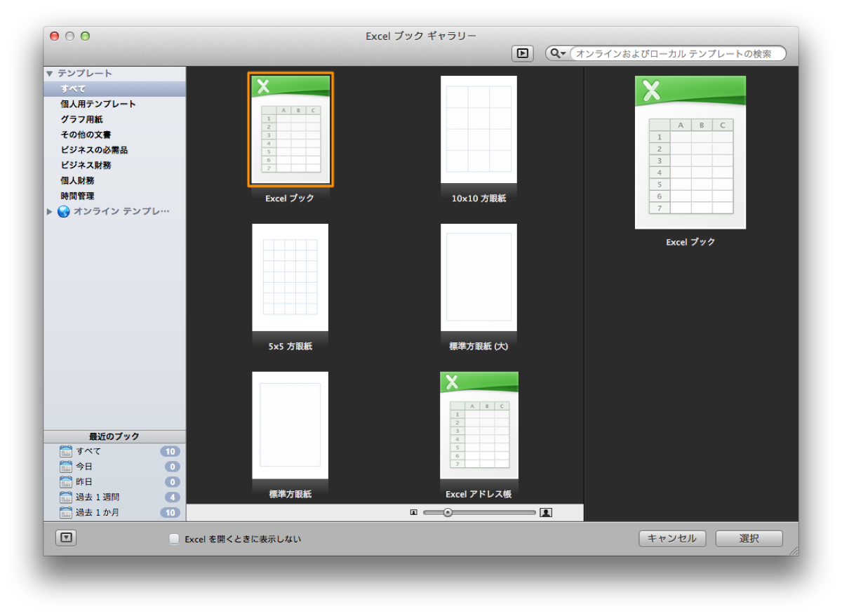The image size is (842, 616).
Task: Click the calendar icon beside 過去 1 か月
Action: pos(66,513)
